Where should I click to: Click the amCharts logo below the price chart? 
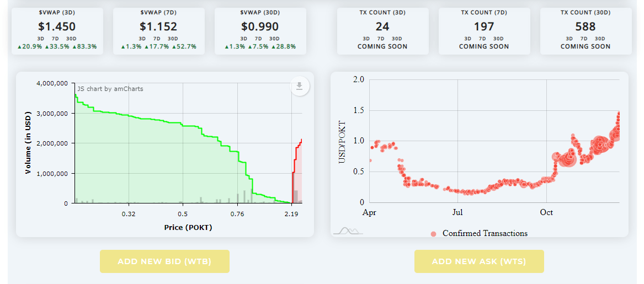(x=348, y=231)
